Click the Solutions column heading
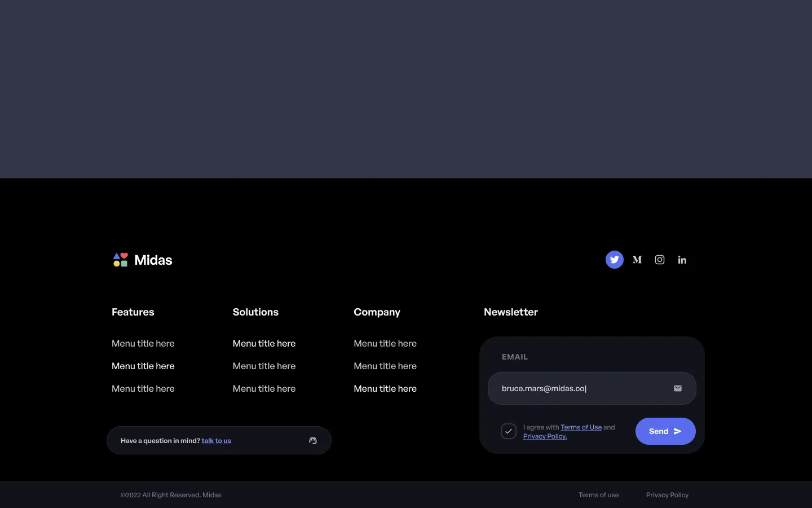 click(255, 312)
